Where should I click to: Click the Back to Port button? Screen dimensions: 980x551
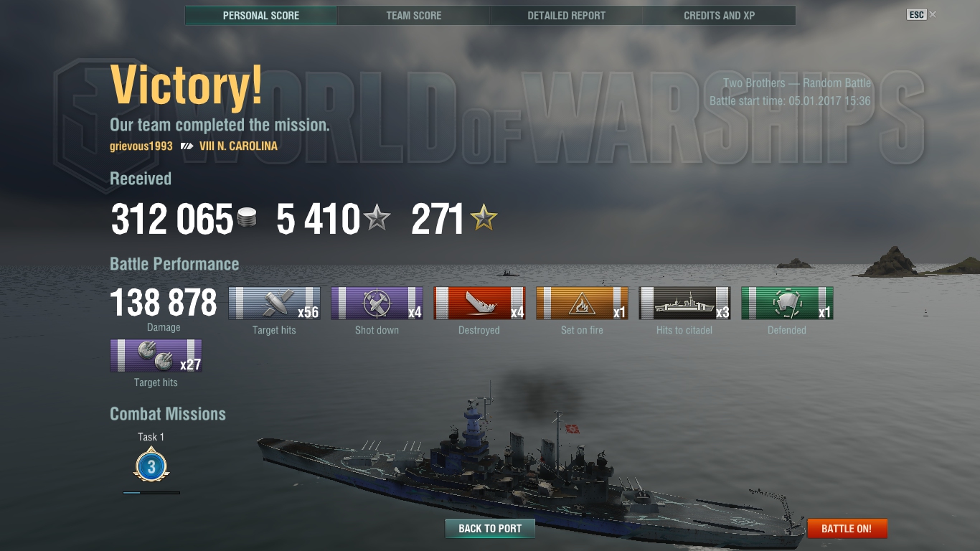[490, 529]
